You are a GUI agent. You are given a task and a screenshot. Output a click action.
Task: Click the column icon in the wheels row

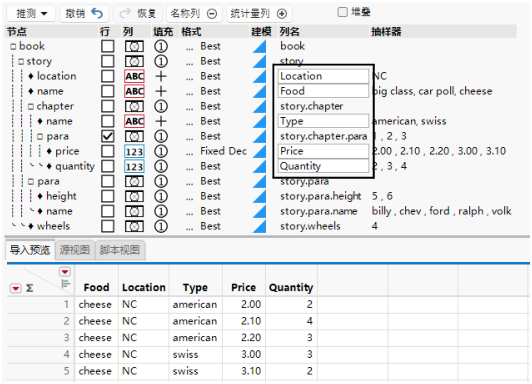pos(134,226)
